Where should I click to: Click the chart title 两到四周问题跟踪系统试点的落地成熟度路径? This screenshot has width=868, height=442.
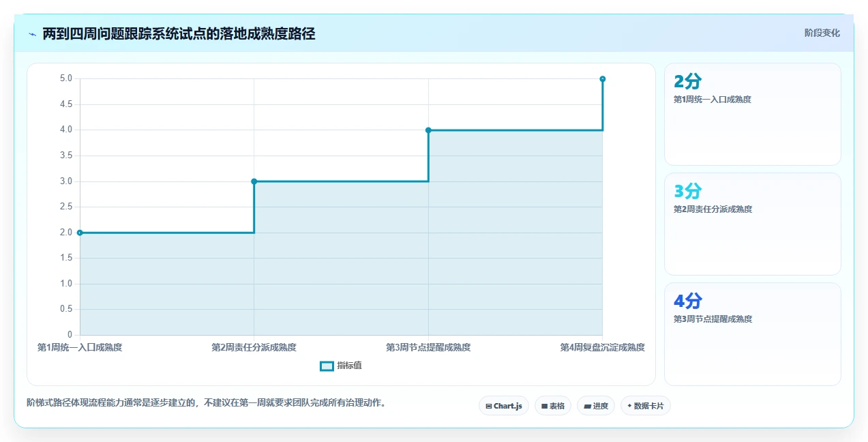coord(179,34)
